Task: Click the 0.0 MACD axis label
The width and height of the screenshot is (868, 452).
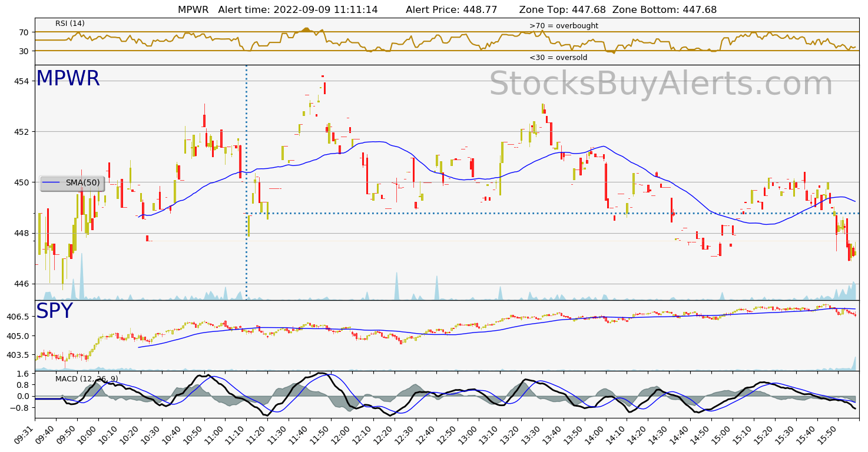Action: pyautogui.click(x=24, y=396)
